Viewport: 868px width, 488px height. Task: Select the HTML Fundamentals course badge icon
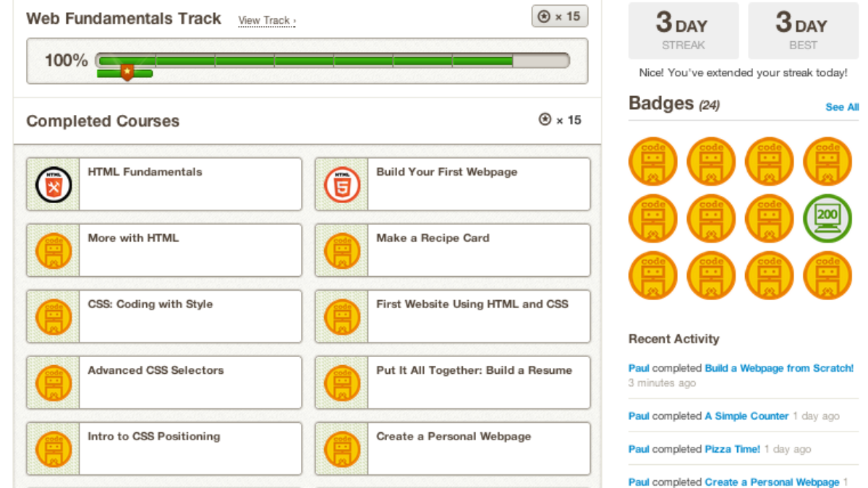click(x=52, y=184)
